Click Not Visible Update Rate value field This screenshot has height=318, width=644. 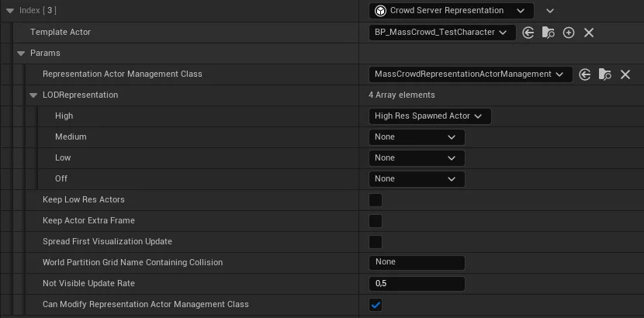pos(417,284)
